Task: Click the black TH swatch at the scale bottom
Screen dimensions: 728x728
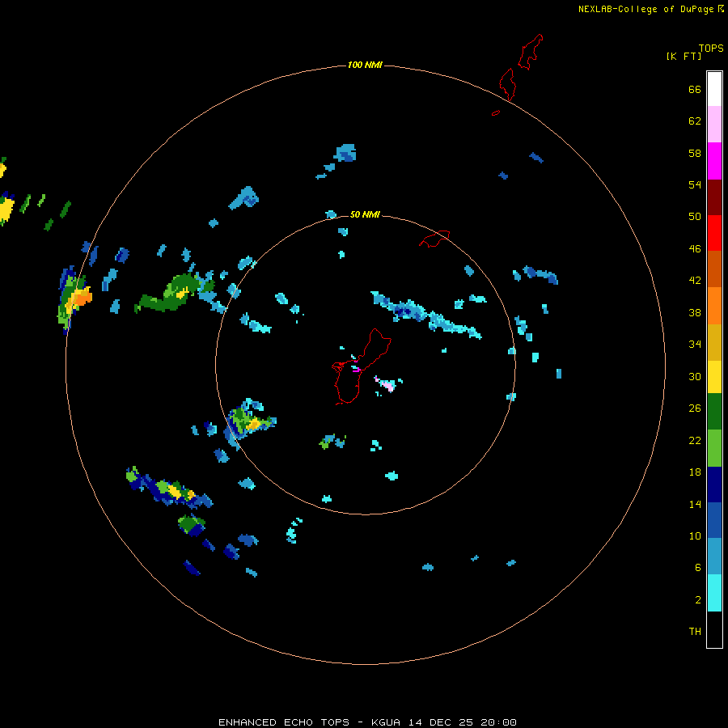Action: (x=714, y=629)
